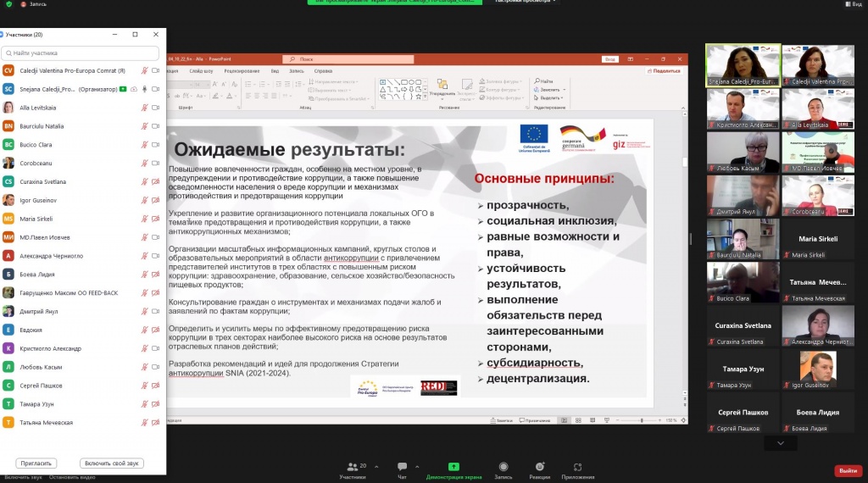Open the Слайд-шоу ribbon tab
The height and width of the screenshot is (483, 868).
[201, 71]
